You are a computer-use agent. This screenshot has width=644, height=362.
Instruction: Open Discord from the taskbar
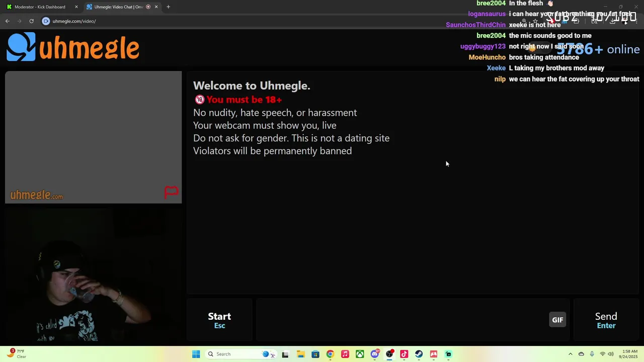pyautogui.click(x=374, y=354)
